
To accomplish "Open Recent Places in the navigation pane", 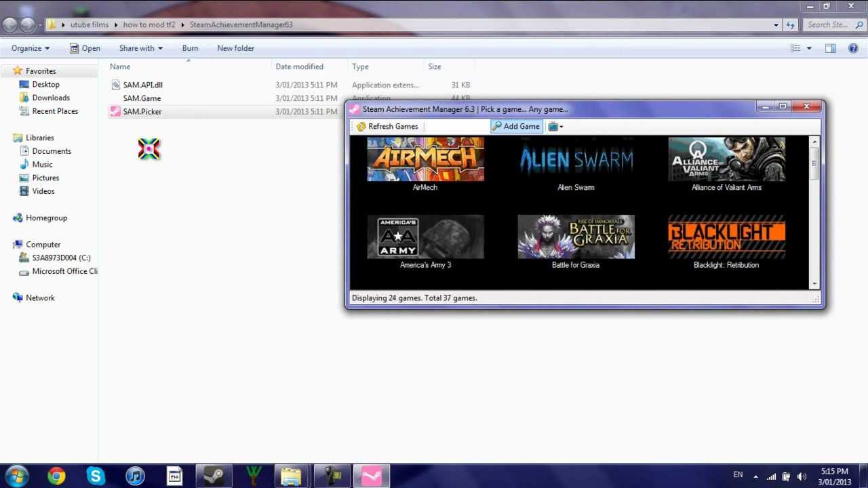I will [x=55, y=111].
